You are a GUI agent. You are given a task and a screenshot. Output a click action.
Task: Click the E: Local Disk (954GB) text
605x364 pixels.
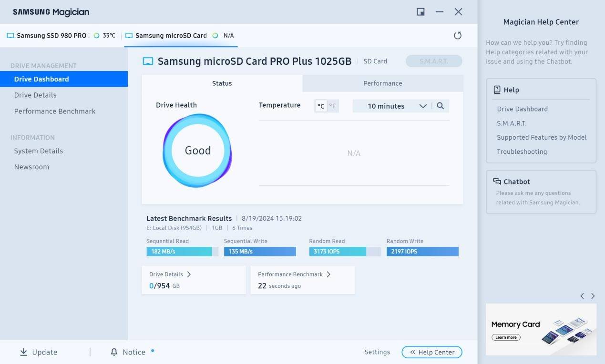coord(174,228)
